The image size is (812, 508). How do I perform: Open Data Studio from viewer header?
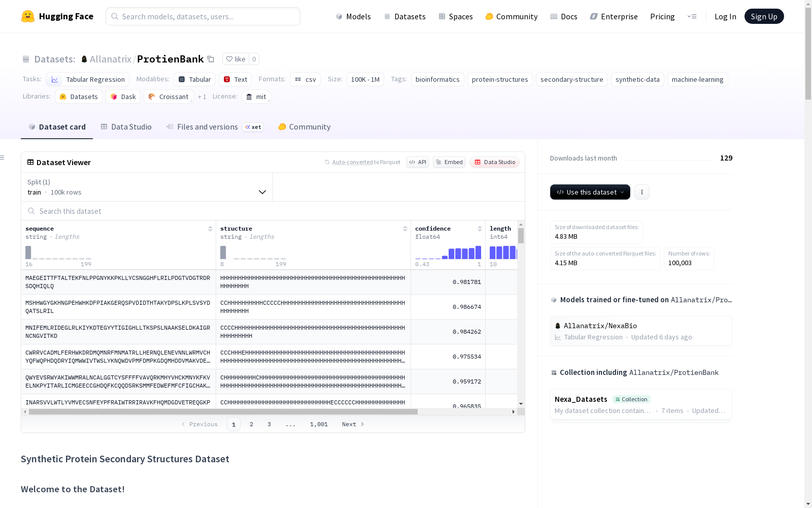coord(494,162)
